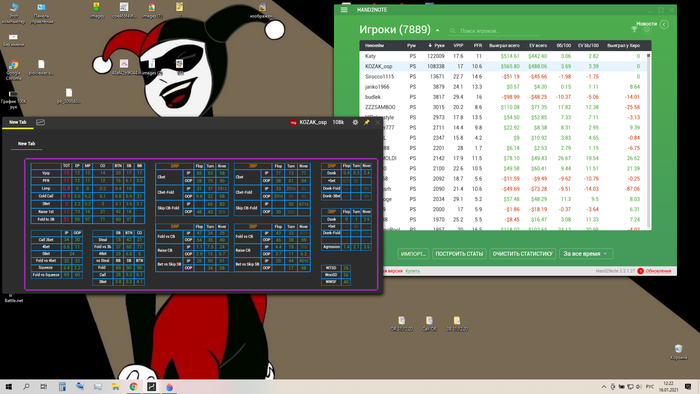This screenshot has width=700, height=394.
Task: Toggle the pin icon in popup window
Action: pos(367,122)
